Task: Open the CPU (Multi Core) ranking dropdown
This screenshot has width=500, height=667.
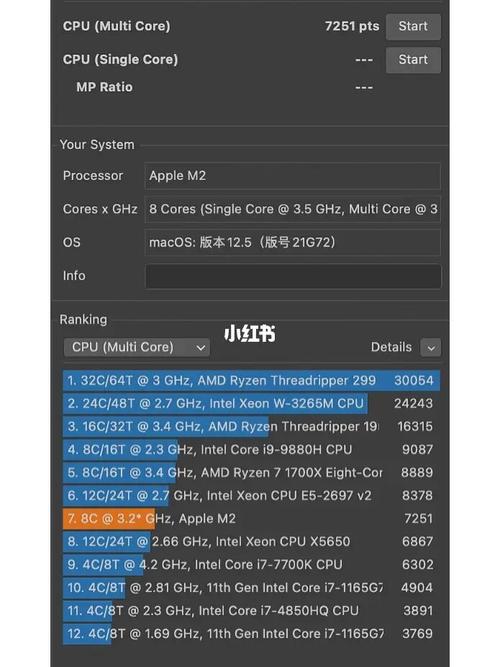Action: pyautogui.click(x=137, y=347)
